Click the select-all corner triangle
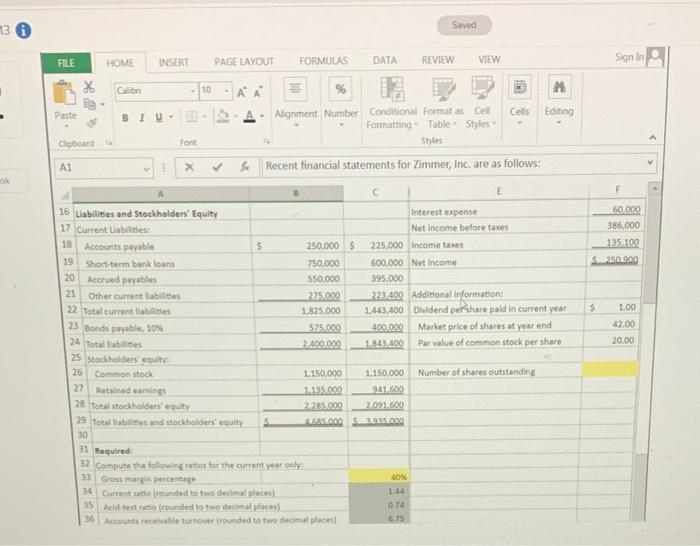The width and height of the screenshot is (700, 546). coord(65,195)
